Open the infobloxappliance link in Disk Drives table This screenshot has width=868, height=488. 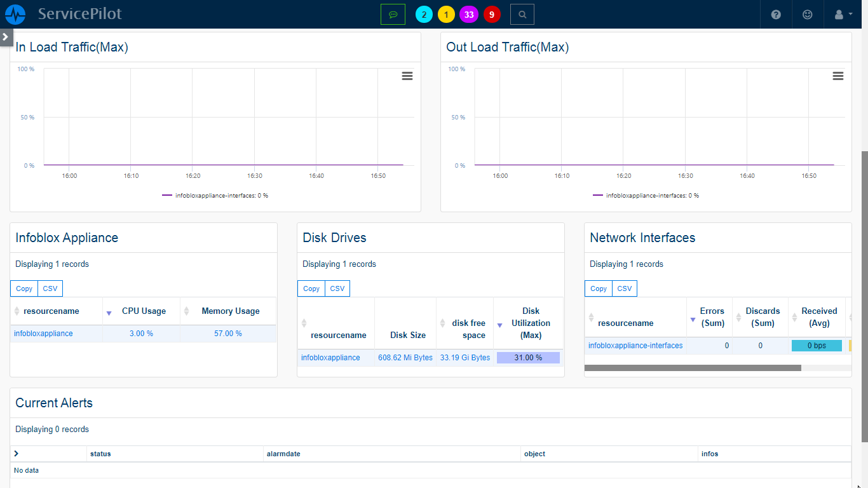(330, 357)
